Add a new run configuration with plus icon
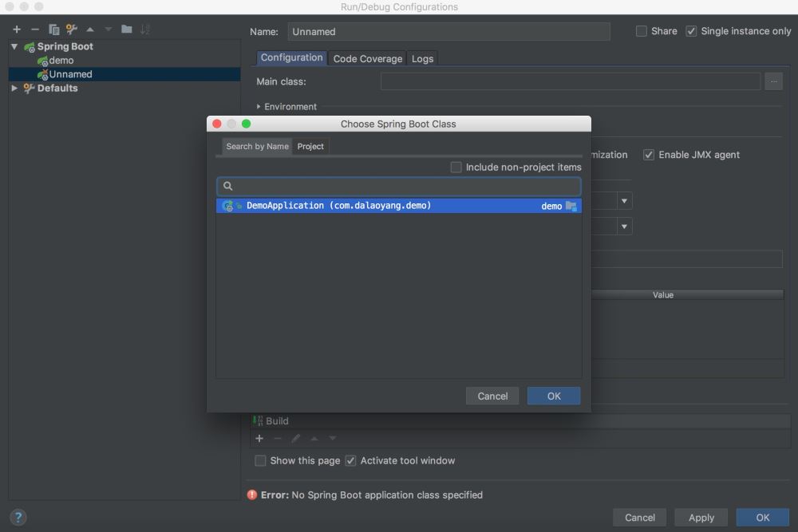Image resolution: width=798 pixels, height=532 pixels. 16,30
